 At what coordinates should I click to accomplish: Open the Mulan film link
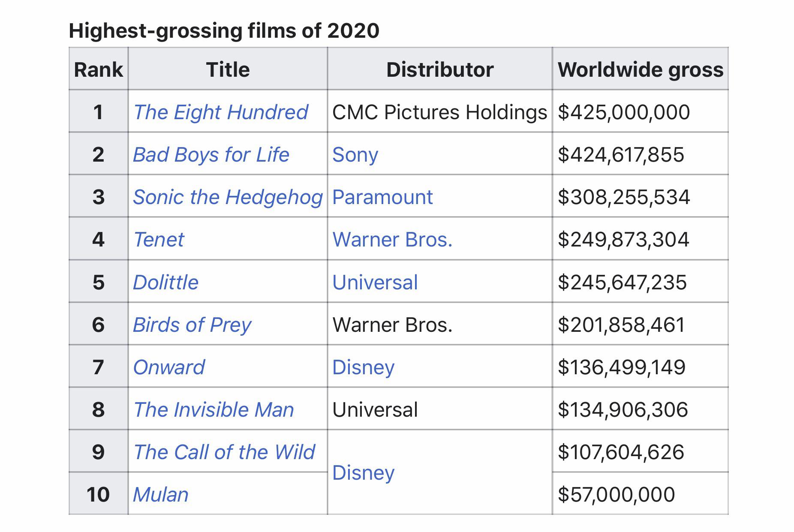point(161,495)
